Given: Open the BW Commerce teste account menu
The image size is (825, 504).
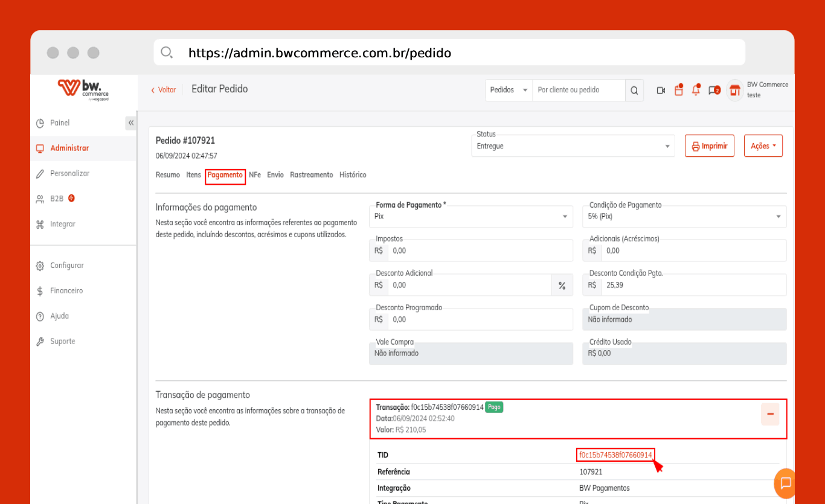Looking at the screenshot, I should coord(767,90).
